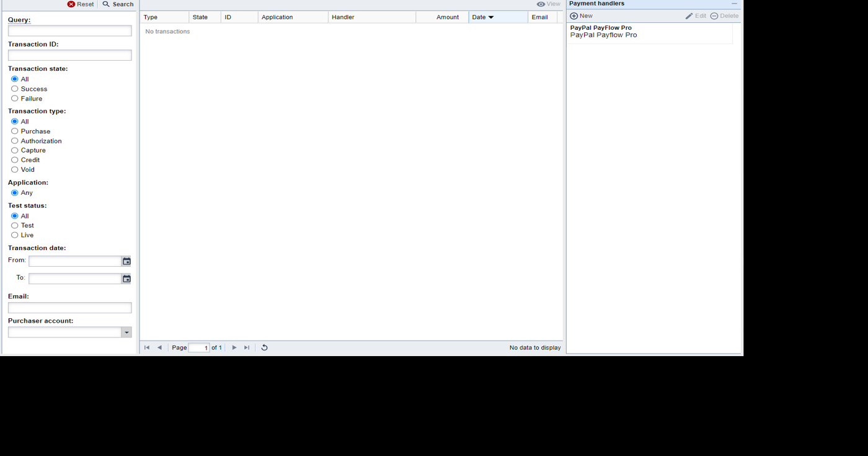This screenshot has width=868, height=456.
Task: Choose Live test status
Action: [15, 235]
